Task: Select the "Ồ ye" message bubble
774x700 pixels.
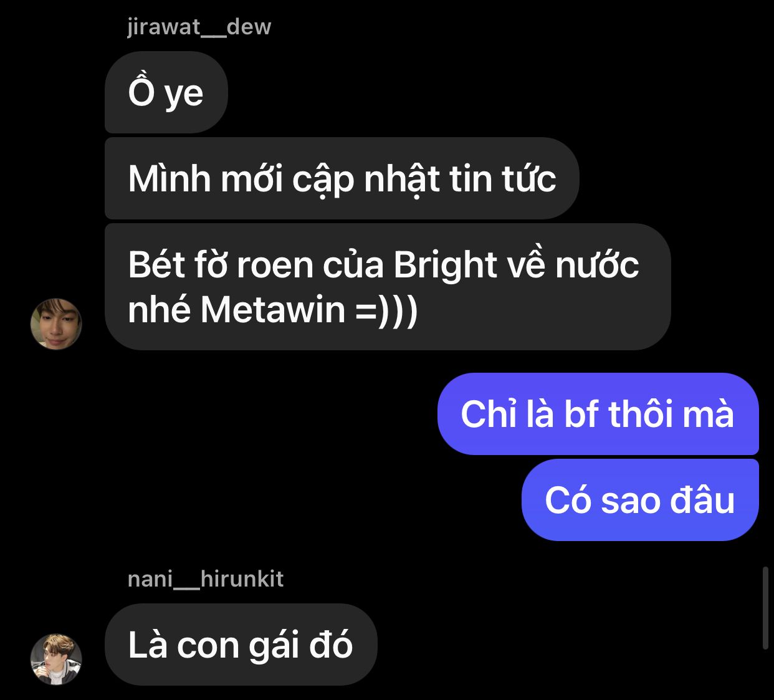Action: tap(166, 92)
